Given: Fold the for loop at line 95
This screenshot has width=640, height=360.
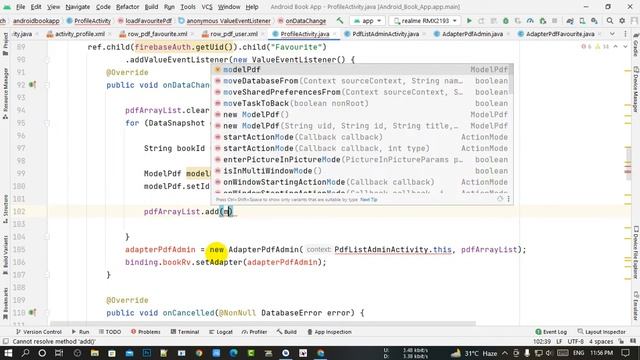Looking at the screenshot, I should point(47,123).
